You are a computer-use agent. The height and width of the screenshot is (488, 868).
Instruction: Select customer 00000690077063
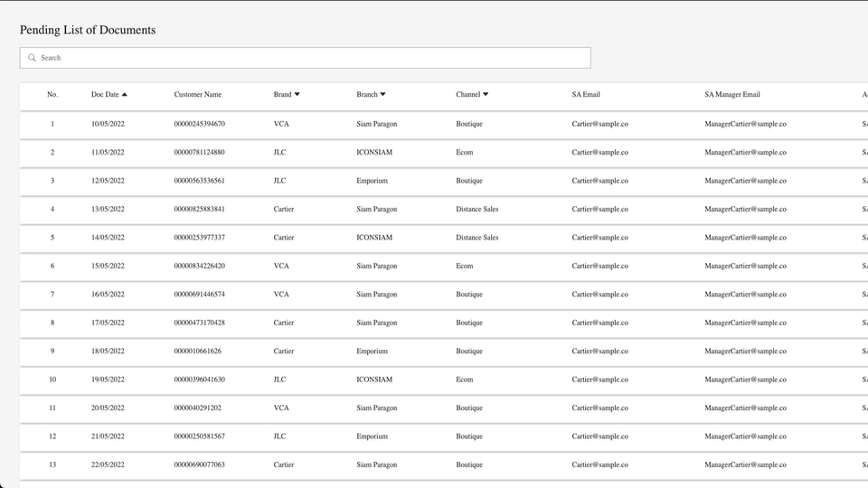(x=199, y=465)
